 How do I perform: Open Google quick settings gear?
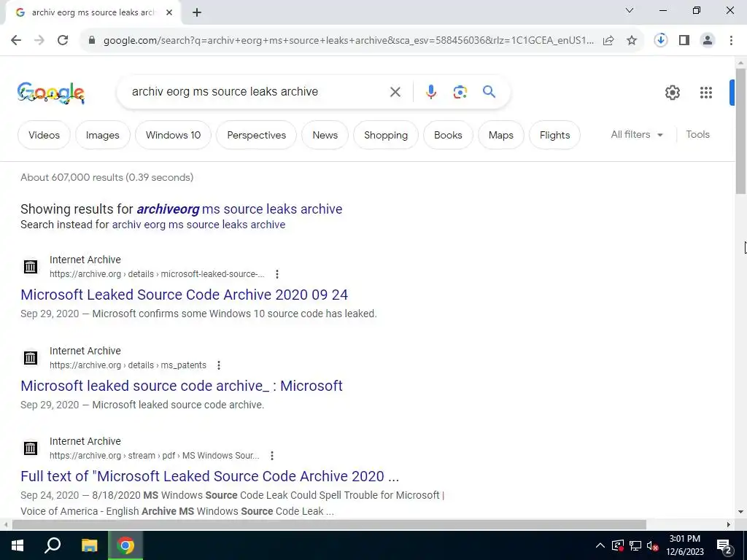pos(672,93)
